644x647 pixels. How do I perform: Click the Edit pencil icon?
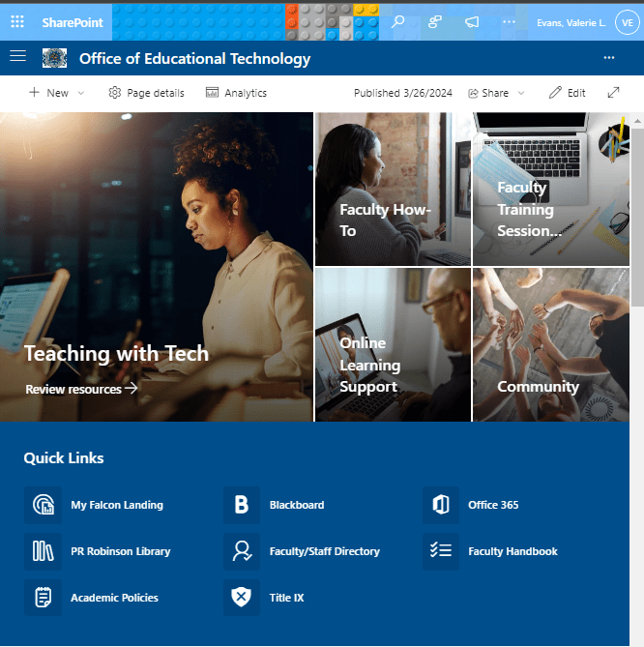click(x=555, y=93)
